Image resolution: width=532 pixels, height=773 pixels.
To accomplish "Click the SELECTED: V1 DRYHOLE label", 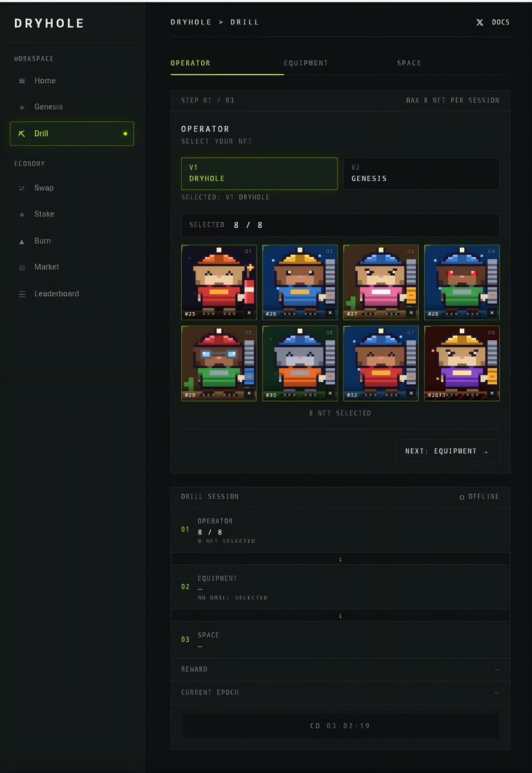I will point(225,197).
